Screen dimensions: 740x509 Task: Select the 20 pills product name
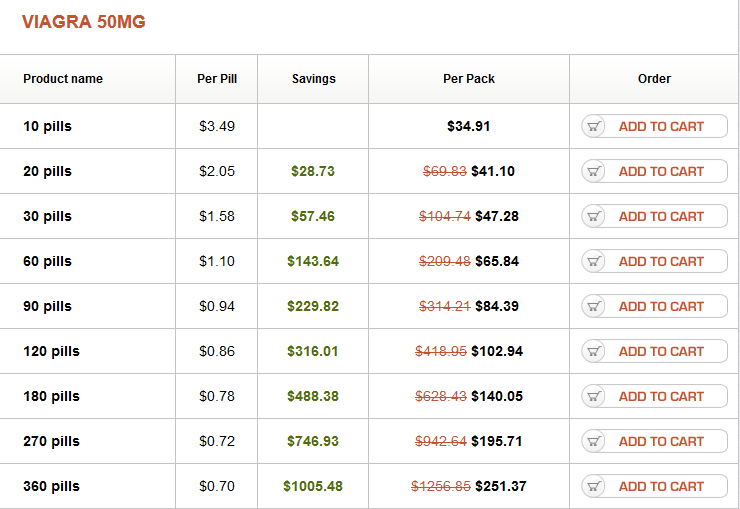click(x=47, y=171)
